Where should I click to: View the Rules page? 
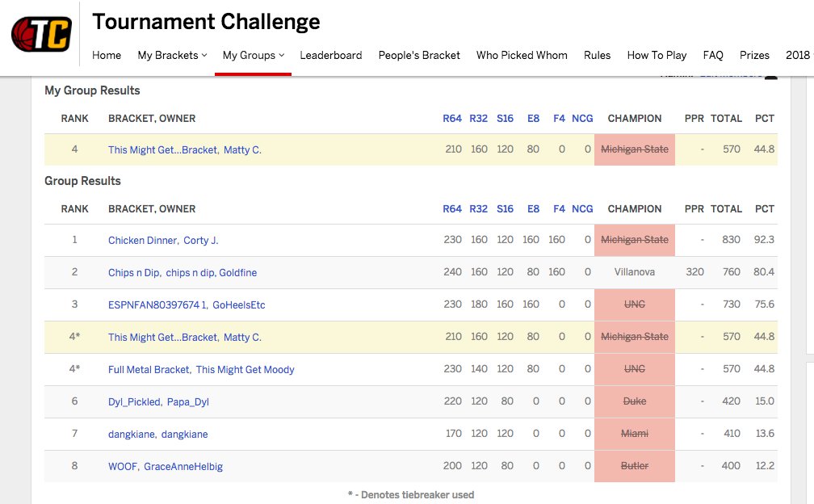pyautogui.click(x=597, y=55)
